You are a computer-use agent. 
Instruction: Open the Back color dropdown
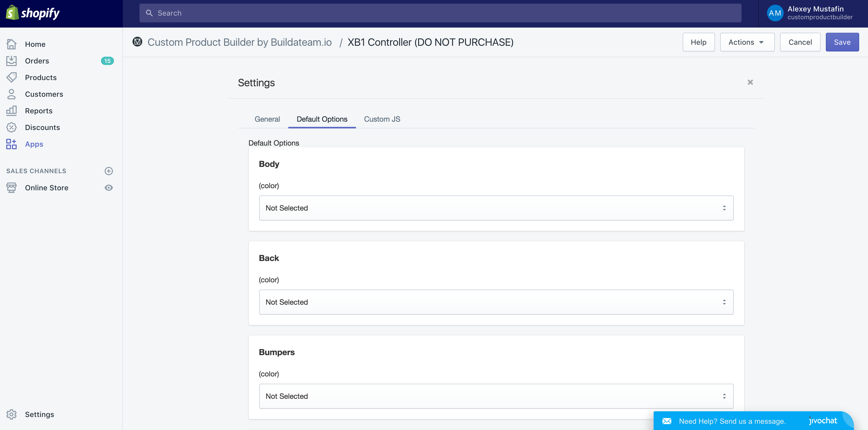click(496, 302)
